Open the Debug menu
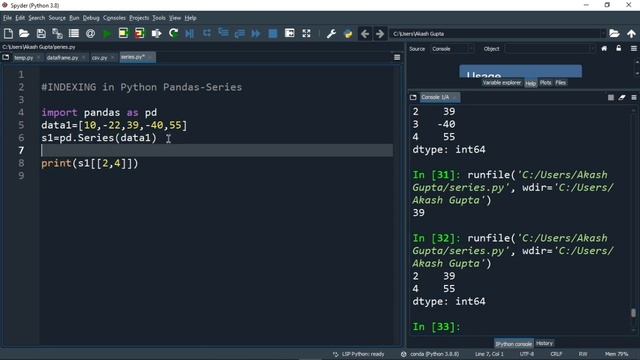Viewport: 640px width, 360px height. click(91, 18)
